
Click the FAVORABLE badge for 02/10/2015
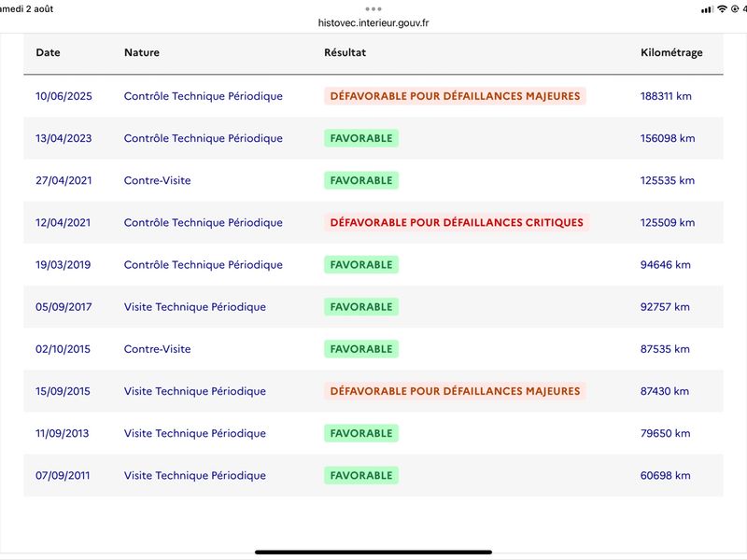click(x=361, y=349)
